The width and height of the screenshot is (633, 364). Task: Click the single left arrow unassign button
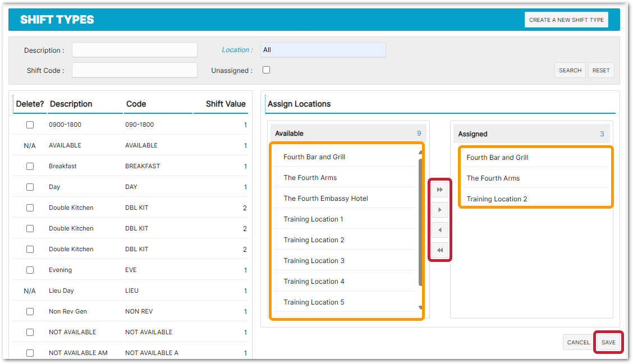click(440, 230)
